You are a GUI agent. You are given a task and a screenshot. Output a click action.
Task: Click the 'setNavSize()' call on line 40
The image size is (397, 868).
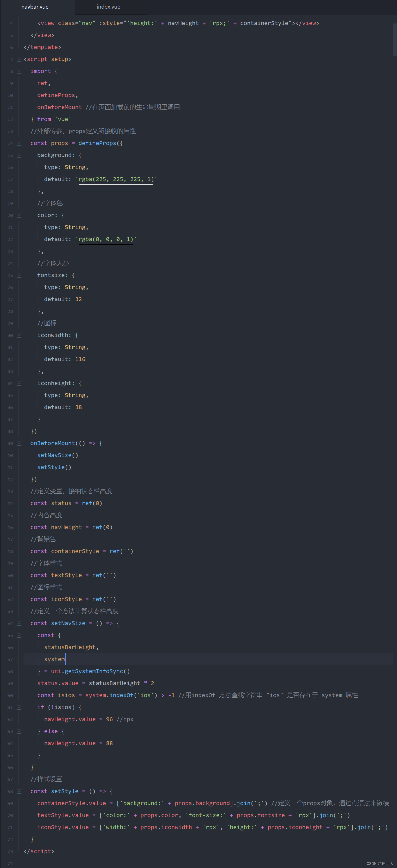(x=58, y=455)
